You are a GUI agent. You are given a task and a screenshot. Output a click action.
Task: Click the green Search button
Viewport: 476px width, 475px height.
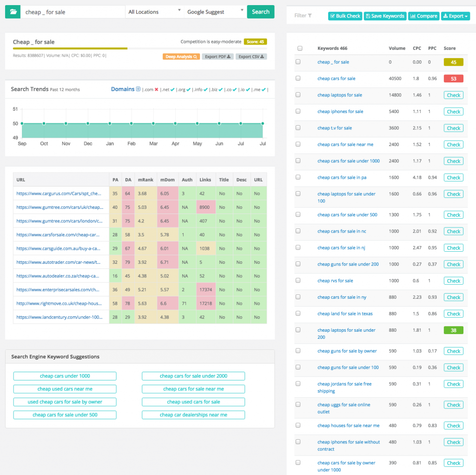pos(260,12)
